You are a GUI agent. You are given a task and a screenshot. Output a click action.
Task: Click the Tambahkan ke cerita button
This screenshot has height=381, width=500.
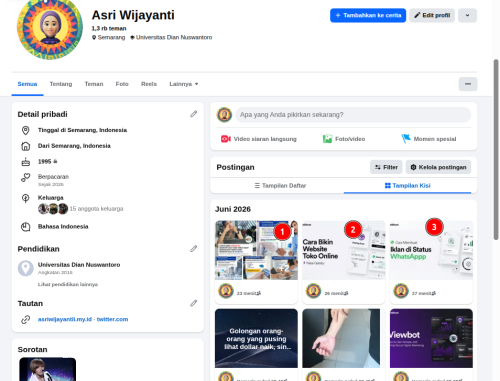(368, 15)
